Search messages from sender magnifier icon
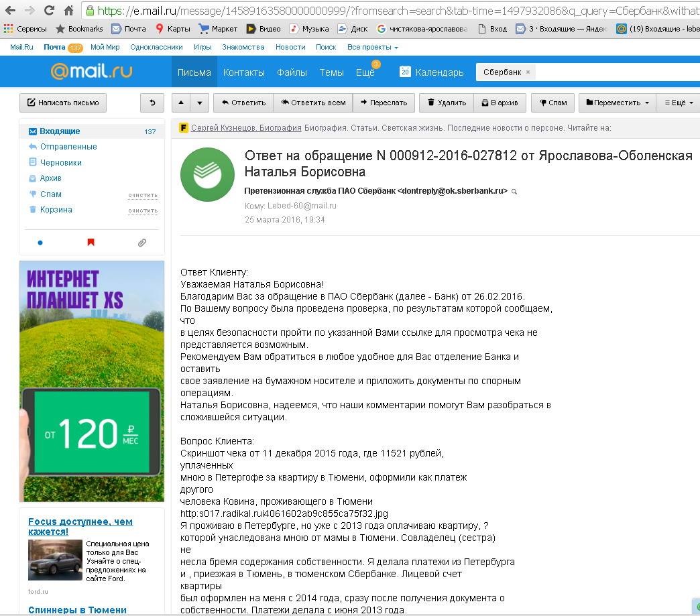The image size is (700, 616). pos(514,192)
